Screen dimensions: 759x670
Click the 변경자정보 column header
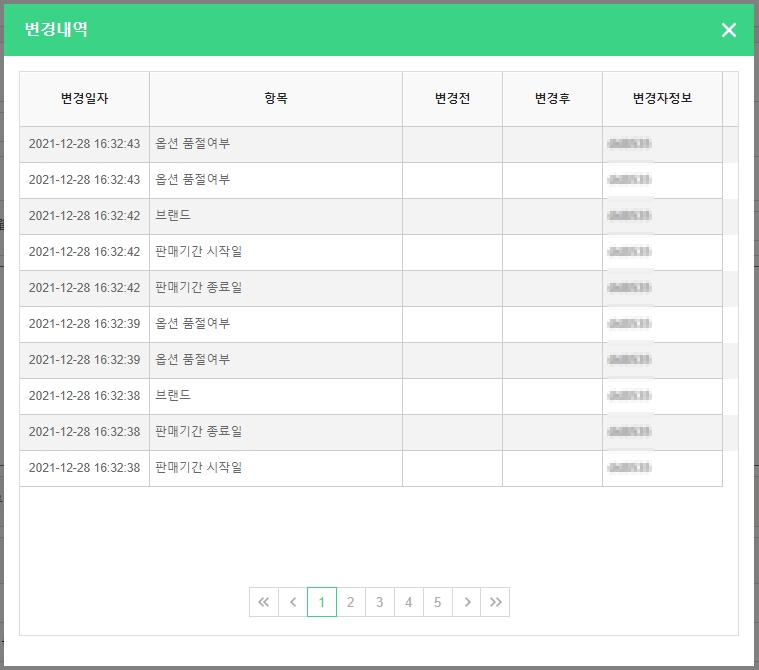tap(662, 99)
